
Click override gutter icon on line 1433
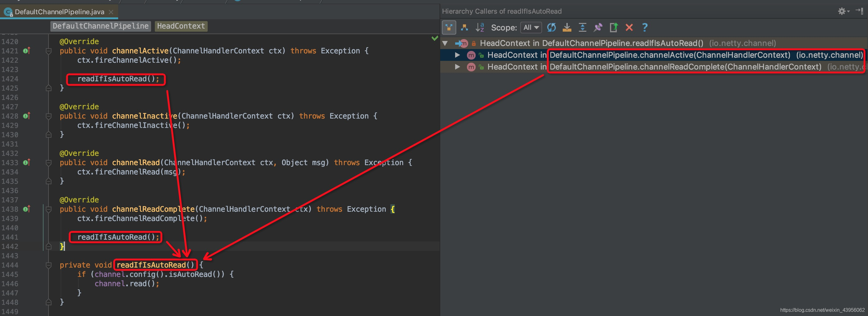click(x=27, y=163)
